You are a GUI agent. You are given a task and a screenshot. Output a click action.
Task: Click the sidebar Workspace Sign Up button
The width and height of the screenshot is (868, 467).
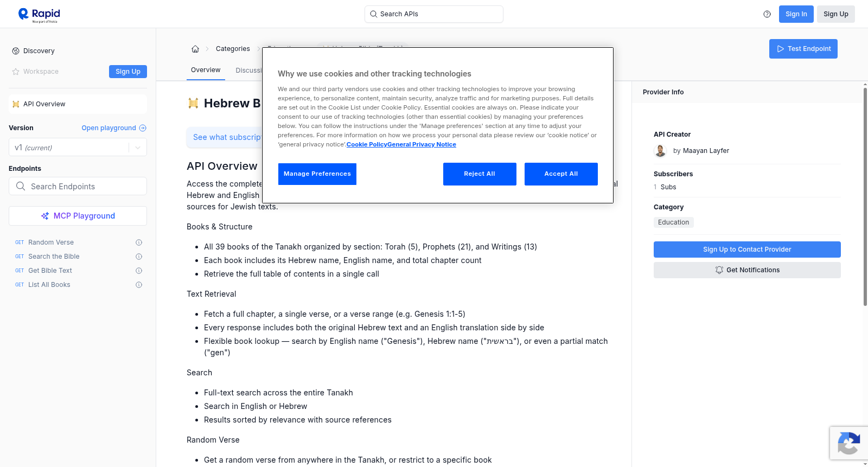coord(128,72)
